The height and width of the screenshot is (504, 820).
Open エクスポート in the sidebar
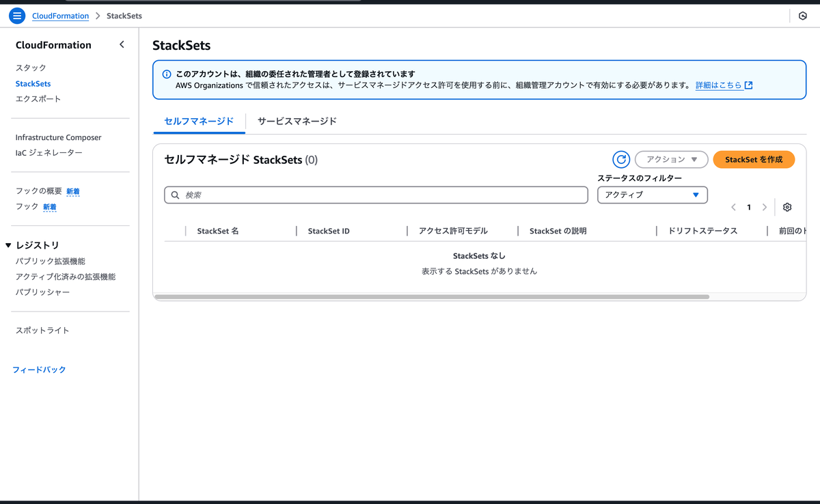[x=38, y=99]
